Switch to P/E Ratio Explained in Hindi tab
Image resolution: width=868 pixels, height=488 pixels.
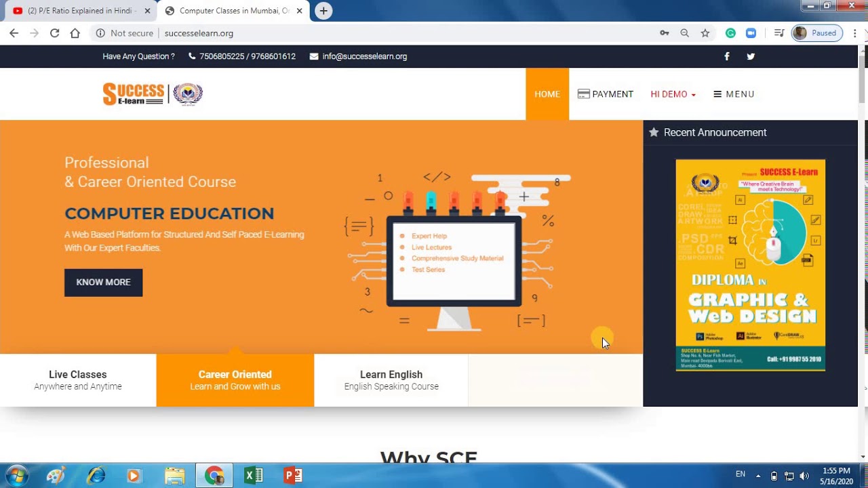pos(81,11)
